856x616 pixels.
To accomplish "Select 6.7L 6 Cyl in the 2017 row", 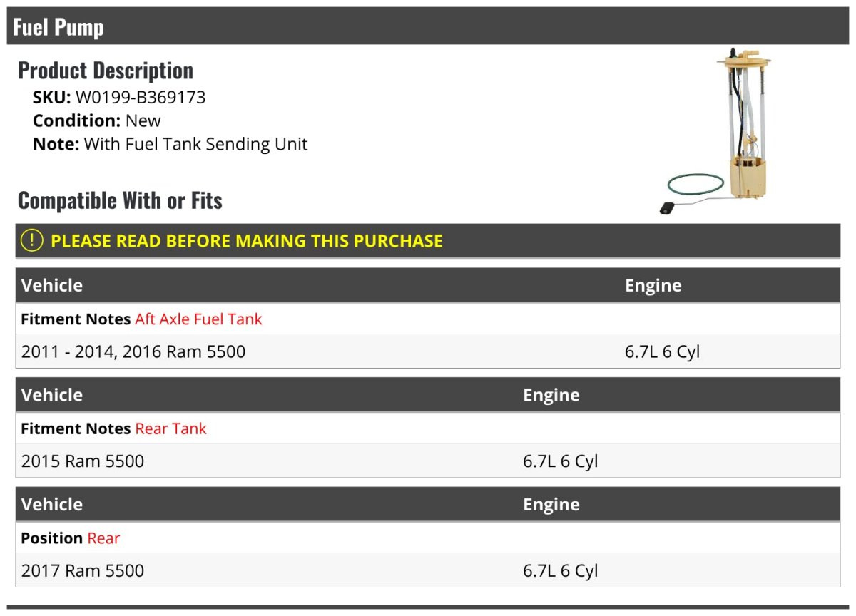I will [x=561, y=571].
